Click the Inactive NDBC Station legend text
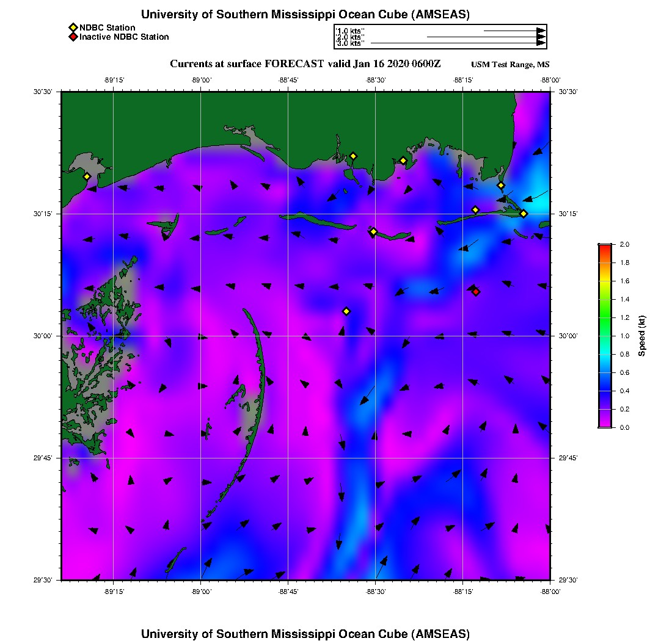 tap(124, 37)
